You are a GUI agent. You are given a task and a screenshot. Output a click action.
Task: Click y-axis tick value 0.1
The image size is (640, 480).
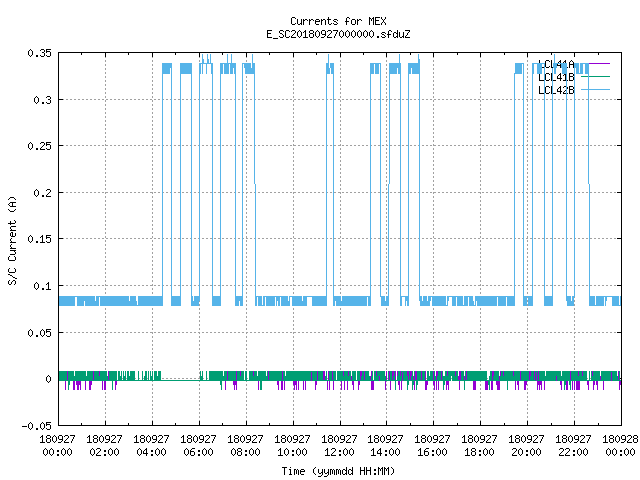coord(42,286)
